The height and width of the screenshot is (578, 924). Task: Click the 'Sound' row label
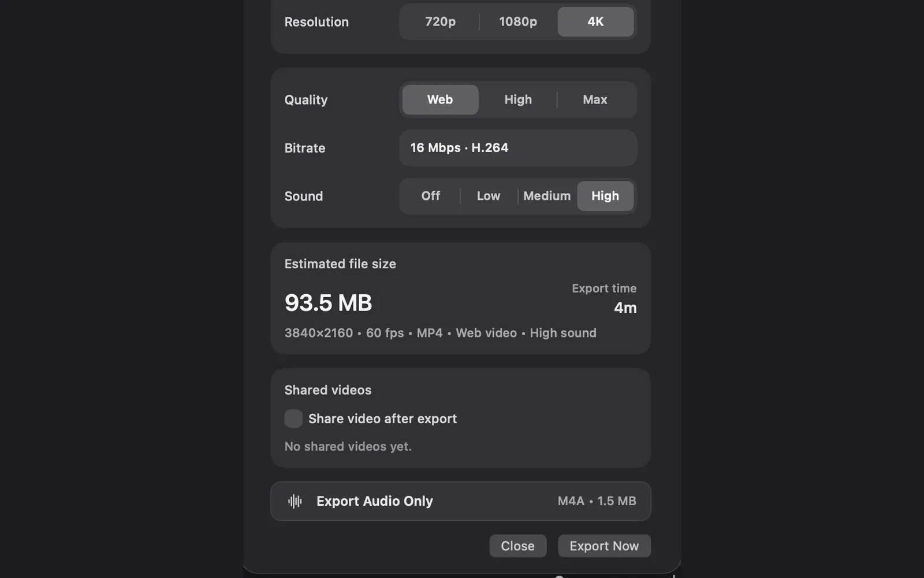click(x=304, y=196)
